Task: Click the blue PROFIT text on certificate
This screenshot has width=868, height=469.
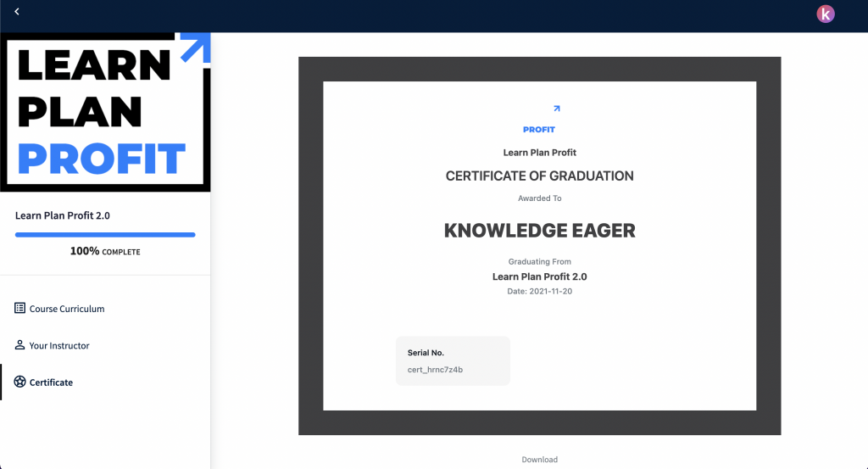Action: (539, 130)
